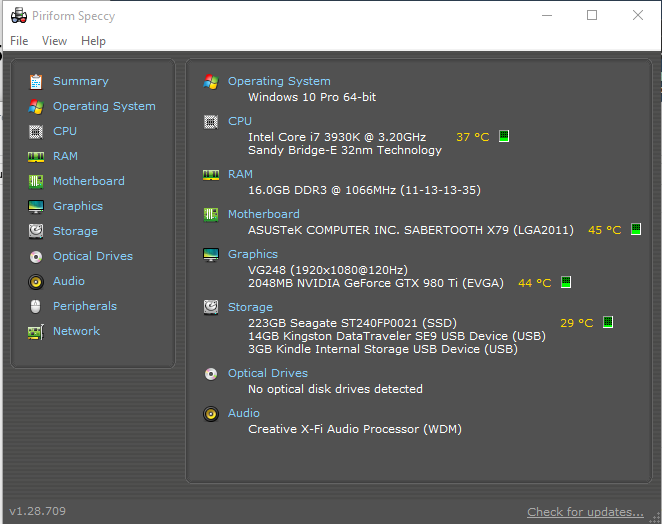Click the 37 °C CPU temperature value
662x524 pixels.
472,137
